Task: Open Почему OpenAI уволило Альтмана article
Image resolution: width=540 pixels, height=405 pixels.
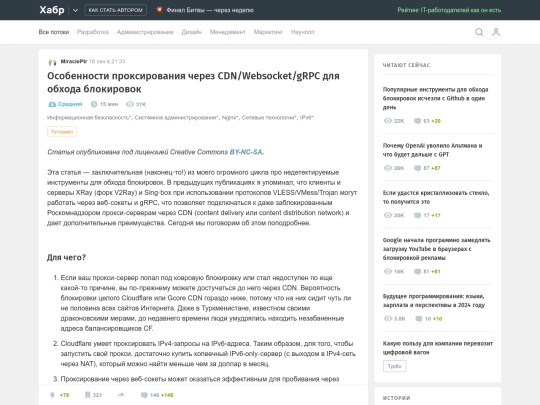Action: point(433,150)
